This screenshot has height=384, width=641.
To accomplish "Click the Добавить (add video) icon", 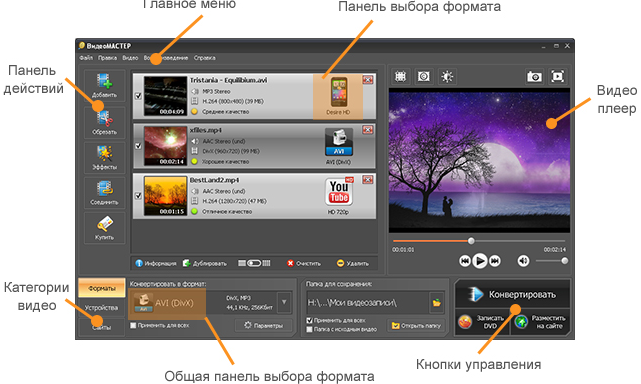I will 105,85.
